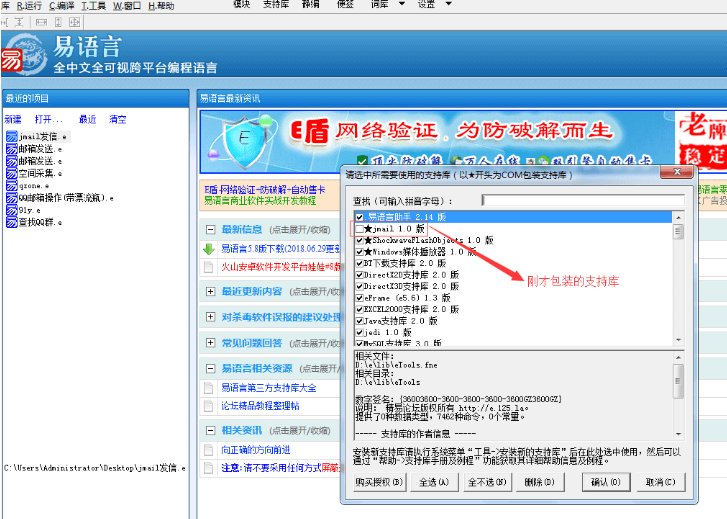Viewport: 727px width, 519px height.
Task: Click the file icon beside 查找QQ群.e
Action: pos(12,222)
